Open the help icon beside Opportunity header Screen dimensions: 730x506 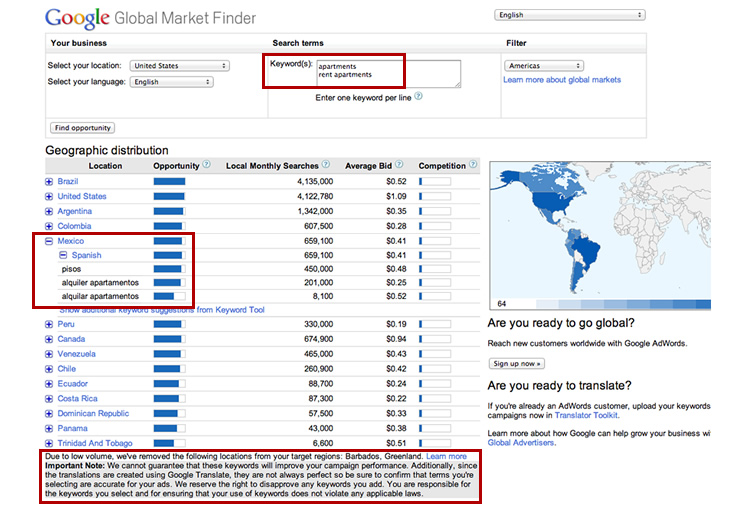[x=207, y=164]
